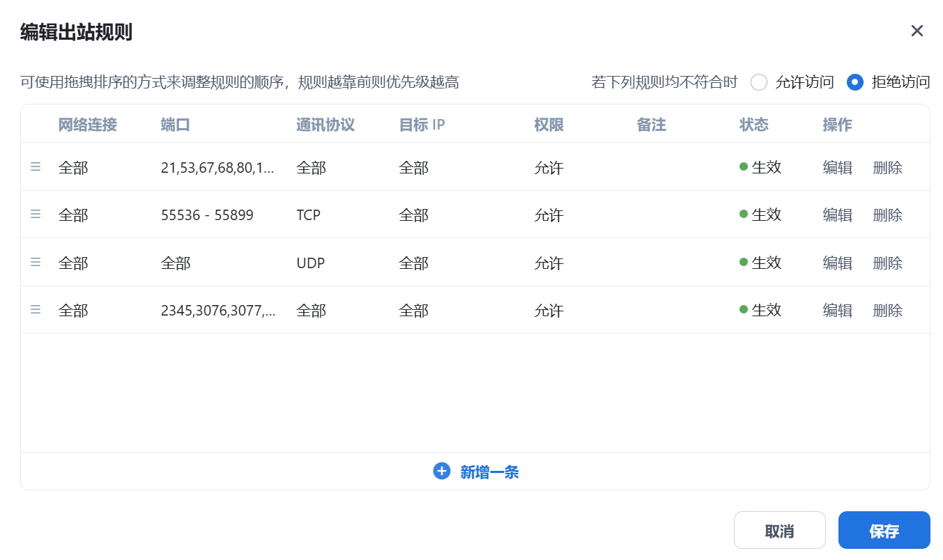This screenshot has width=943, height=560.
Task: Add a new rule with 新增一条
Action: click(476, 472)
